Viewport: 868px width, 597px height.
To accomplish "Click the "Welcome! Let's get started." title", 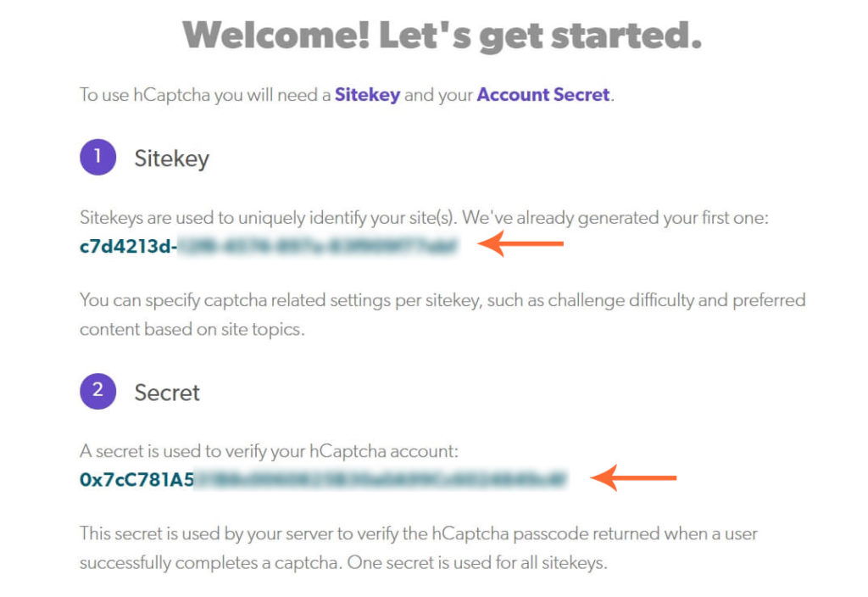I will click(x=442, y=36).
